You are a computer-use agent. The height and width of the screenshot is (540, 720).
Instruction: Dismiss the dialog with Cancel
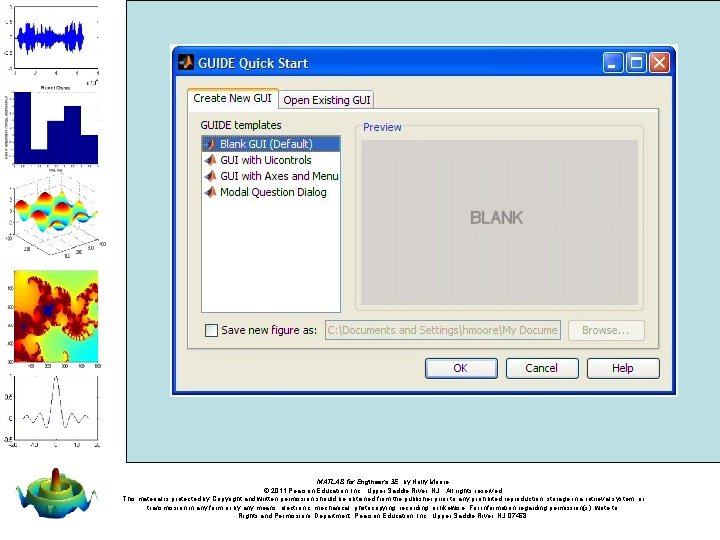pyautogui.click(x=542, y=368)
